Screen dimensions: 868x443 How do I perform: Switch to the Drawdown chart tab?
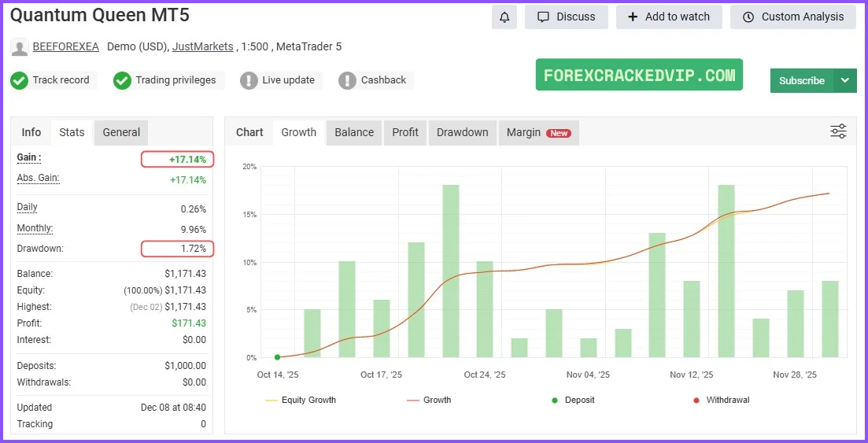pos(462,132)
